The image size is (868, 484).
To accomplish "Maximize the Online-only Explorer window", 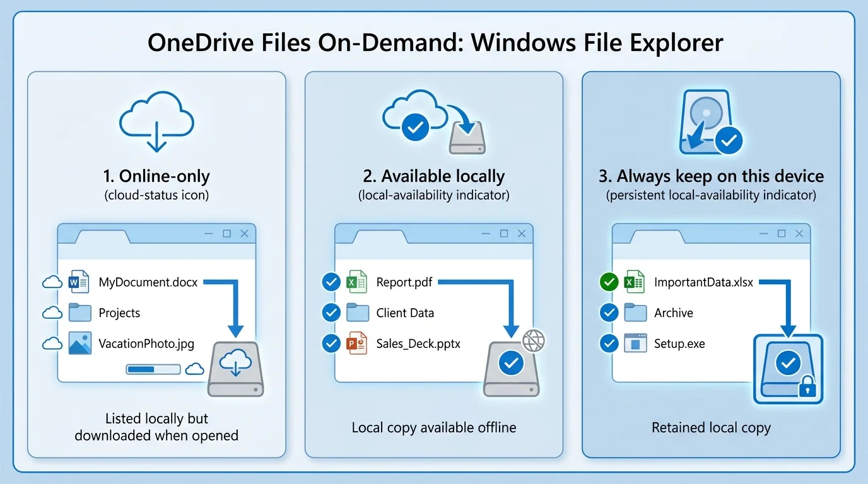I will [x=227, y=233].
